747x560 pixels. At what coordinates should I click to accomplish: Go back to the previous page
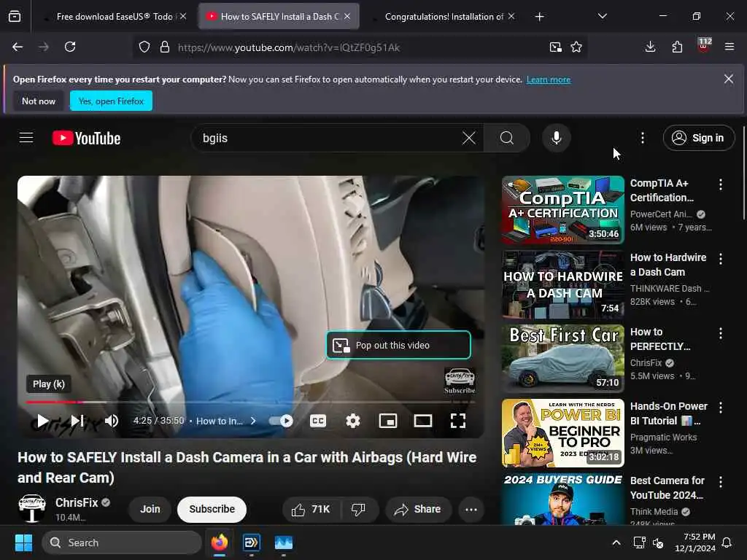pyautogui.click(x=18, y=47)
